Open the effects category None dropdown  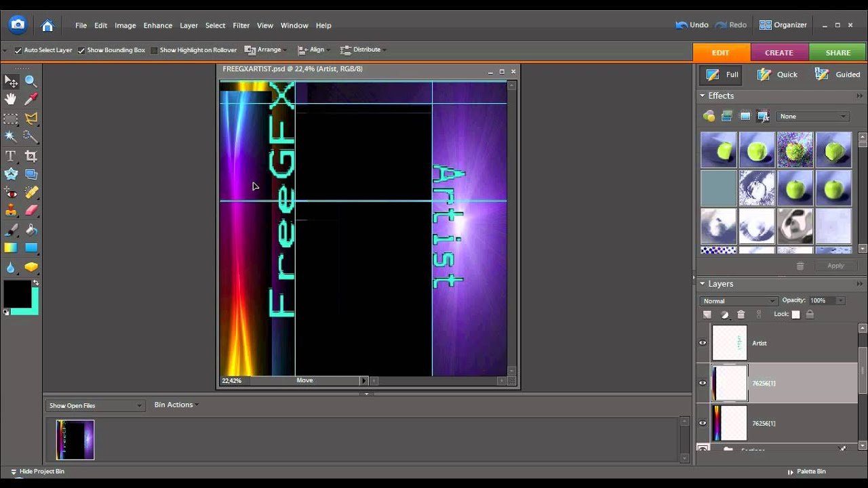click(x=812, y=117)
